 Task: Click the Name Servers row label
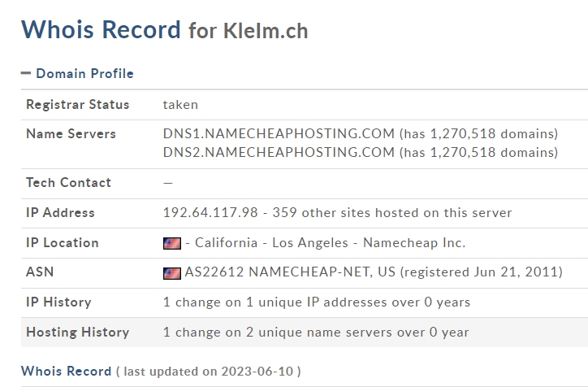click(71, 133)
